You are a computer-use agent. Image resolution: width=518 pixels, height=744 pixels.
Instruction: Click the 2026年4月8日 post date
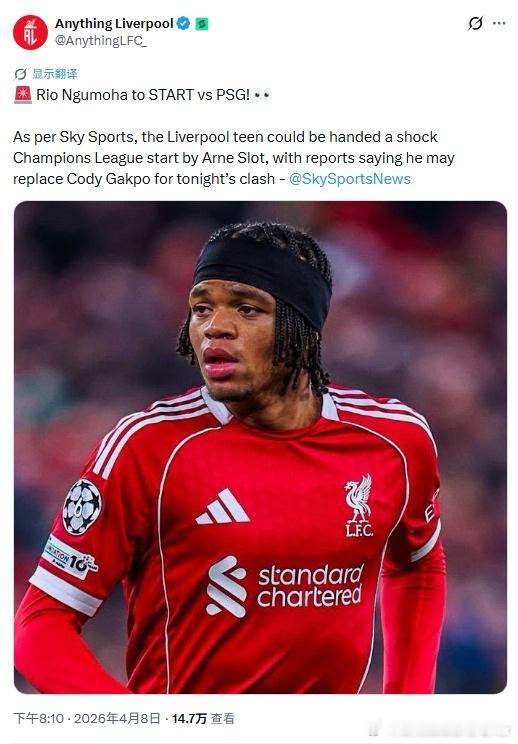[117, 718]
